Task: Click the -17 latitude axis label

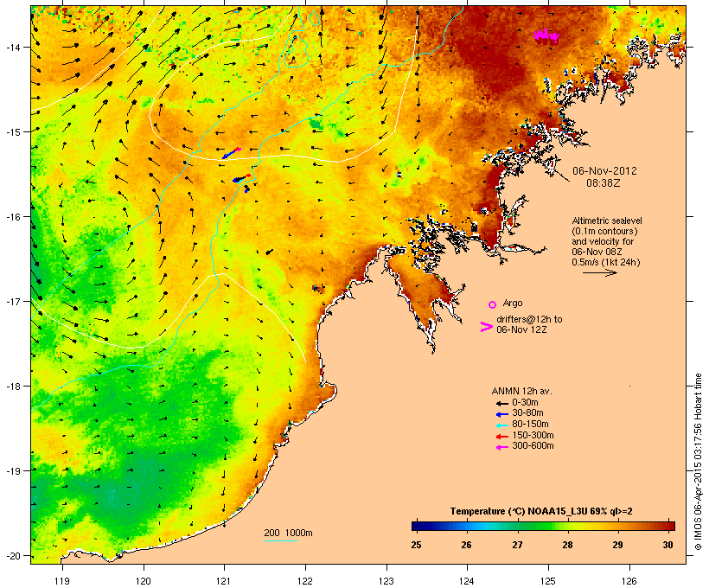Action: pos(13,301)
